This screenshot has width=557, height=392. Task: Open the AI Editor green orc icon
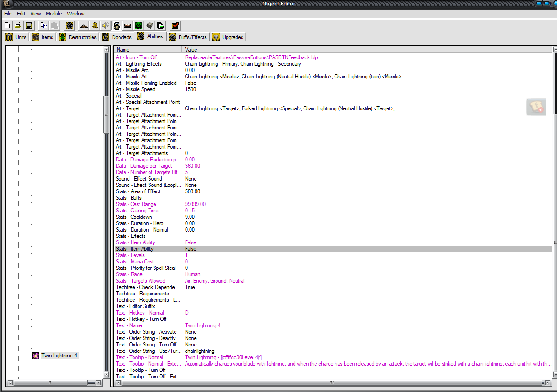click(x=139, y=26)
